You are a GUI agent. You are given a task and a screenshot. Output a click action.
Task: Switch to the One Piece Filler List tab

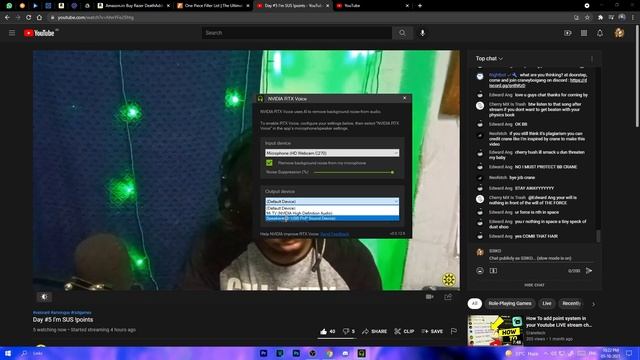coord(213,6)
